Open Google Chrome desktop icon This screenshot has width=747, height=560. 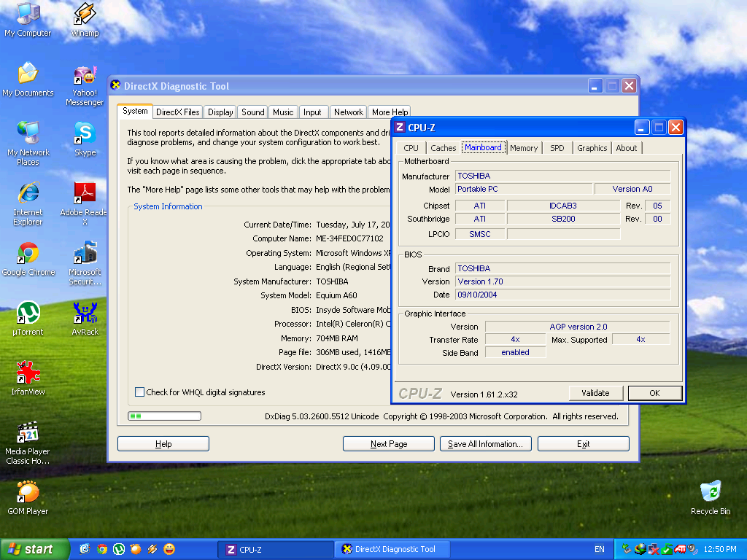pyautogui.click(x=28, y=259)
